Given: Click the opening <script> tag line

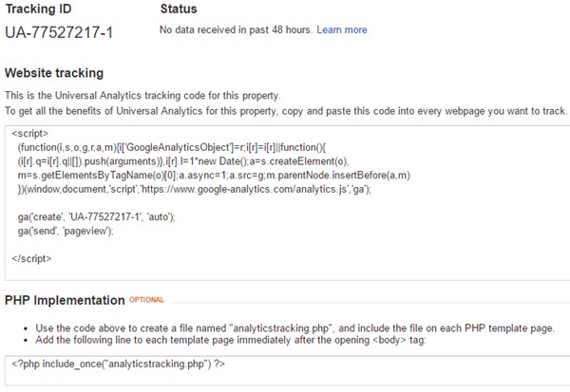Looking at the screenshot, I should tap(29, 133).
